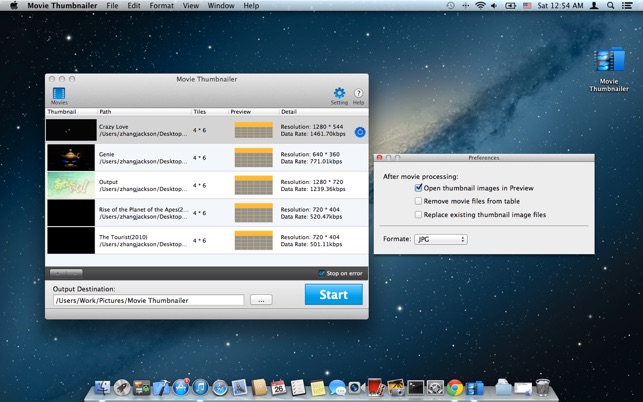The height and width of the screenshot is (402, 643).
Task: Click the volume icon in menu bar
Action: [x=494, y=6]
